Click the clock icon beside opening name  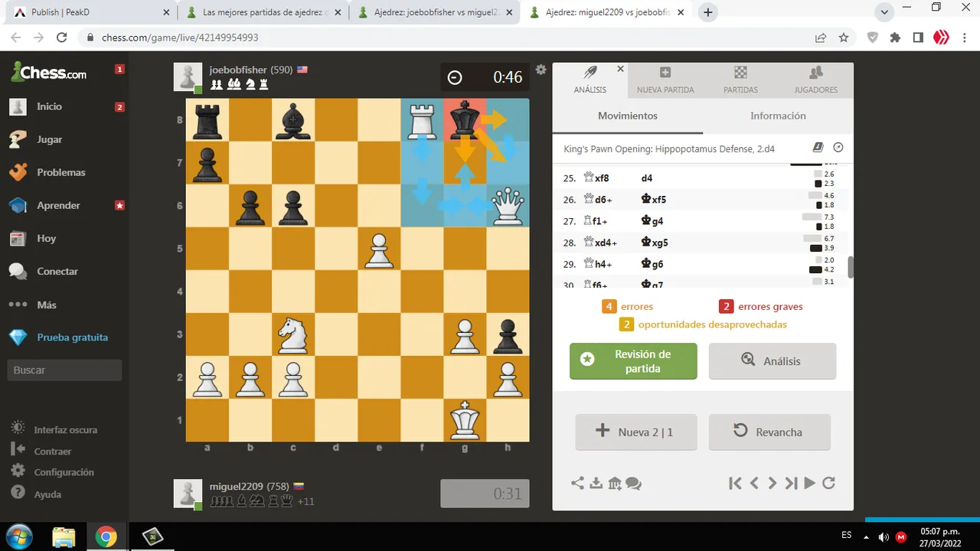click(838, 148)
